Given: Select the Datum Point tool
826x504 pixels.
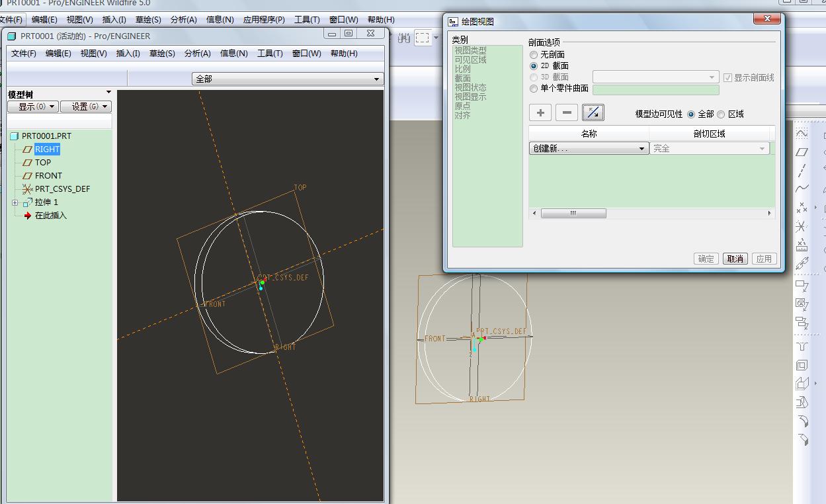Looking at the screenshot, I should [802, 208].
